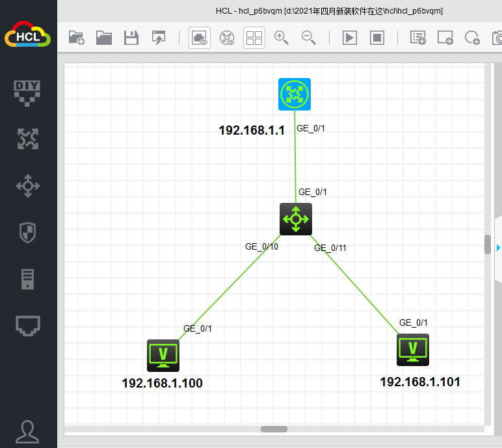Open the server terminal device category
The height and width of the screenshot is (448, 502).
click(x=27, y=279)
